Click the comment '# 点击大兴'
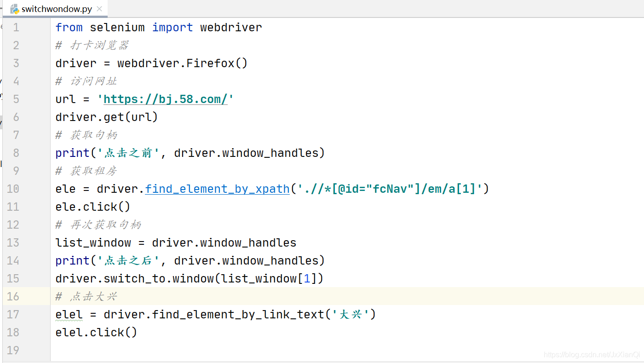644x363 pixels. click(x=86, y=296)
